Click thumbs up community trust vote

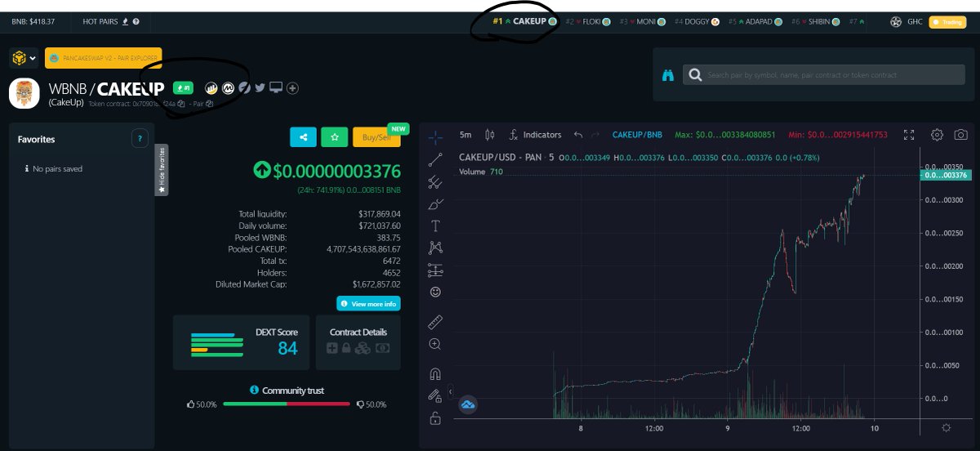(x=191, y=404)
